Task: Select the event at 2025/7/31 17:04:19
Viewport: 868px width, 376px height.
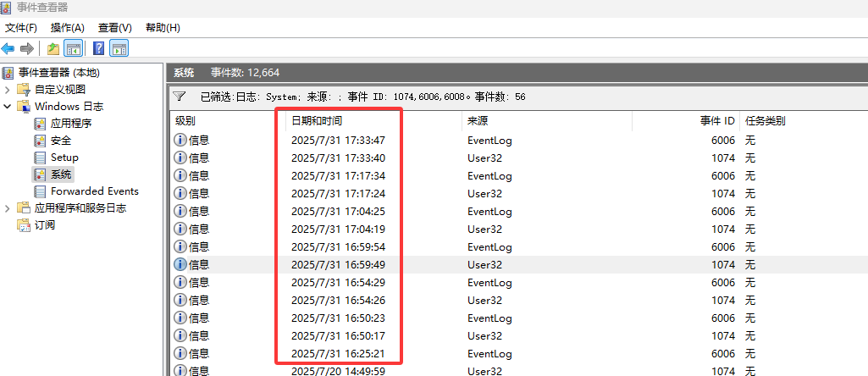Action: click(x=519, y=229)
